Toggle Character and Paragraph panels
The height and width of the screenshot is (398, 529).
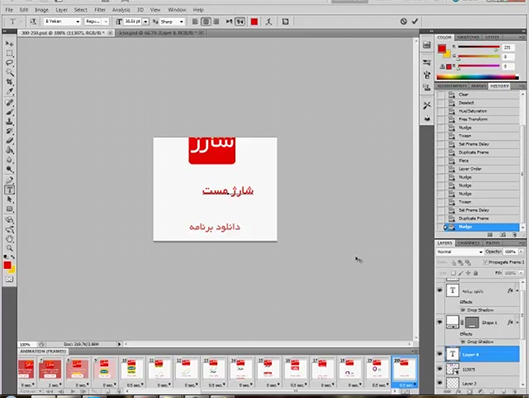click(285, 22)
